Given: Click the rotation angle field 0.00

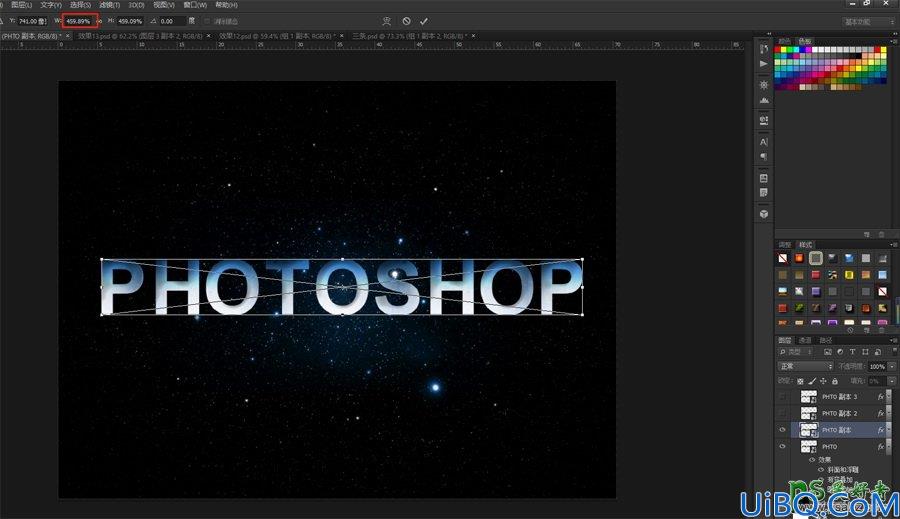Looking at the screenshot, I should pyautogui.click(x=173, y=21).
